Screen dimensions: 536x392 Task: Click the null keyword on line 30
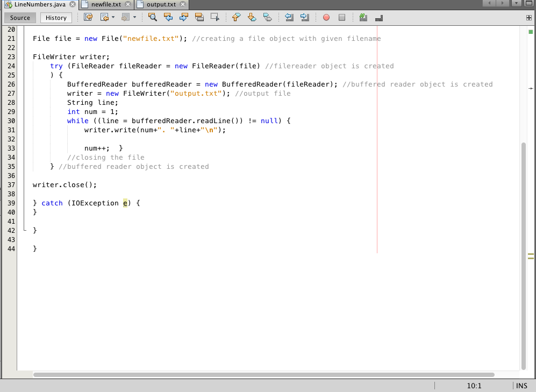[269, 121]
